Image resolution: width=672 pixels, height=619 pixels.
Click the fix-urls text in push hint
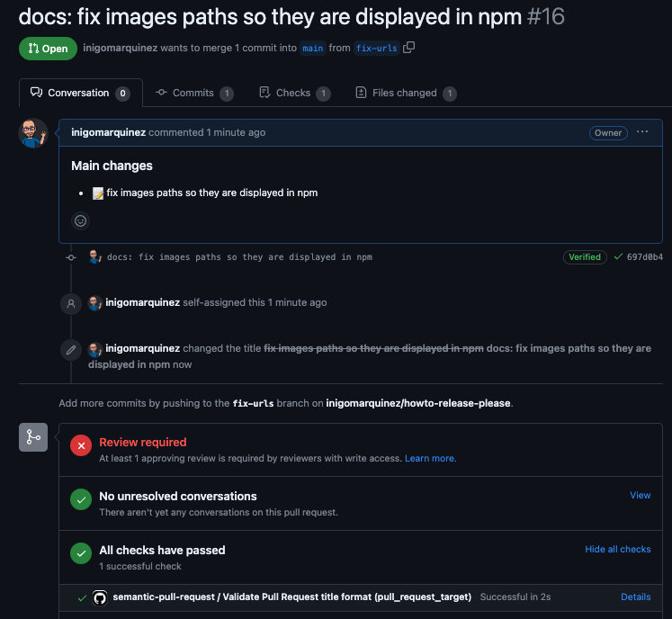(x=253, y=403)
